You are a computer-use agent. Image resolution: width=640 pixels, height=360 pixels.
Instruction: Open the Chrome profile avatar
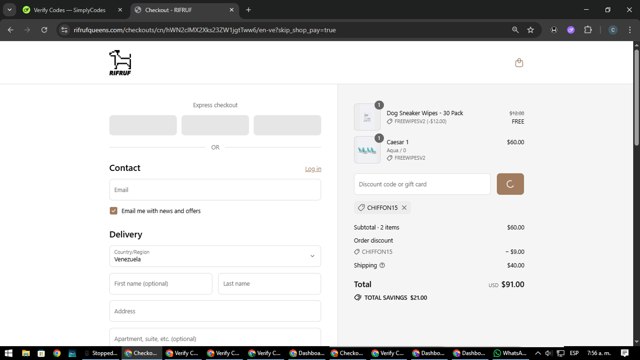(x=613, y=30)
